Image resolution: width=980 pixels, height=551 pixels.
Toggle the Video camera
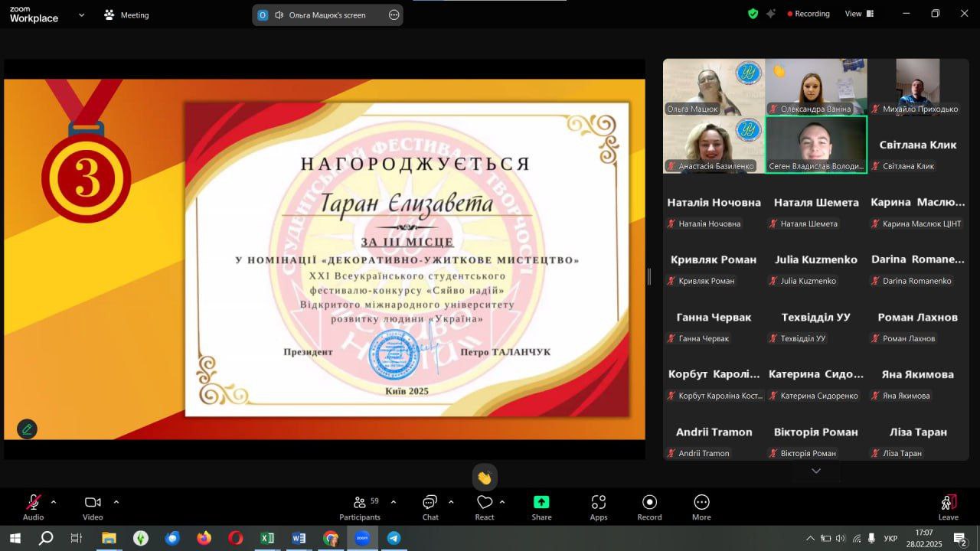click(93, 503)
